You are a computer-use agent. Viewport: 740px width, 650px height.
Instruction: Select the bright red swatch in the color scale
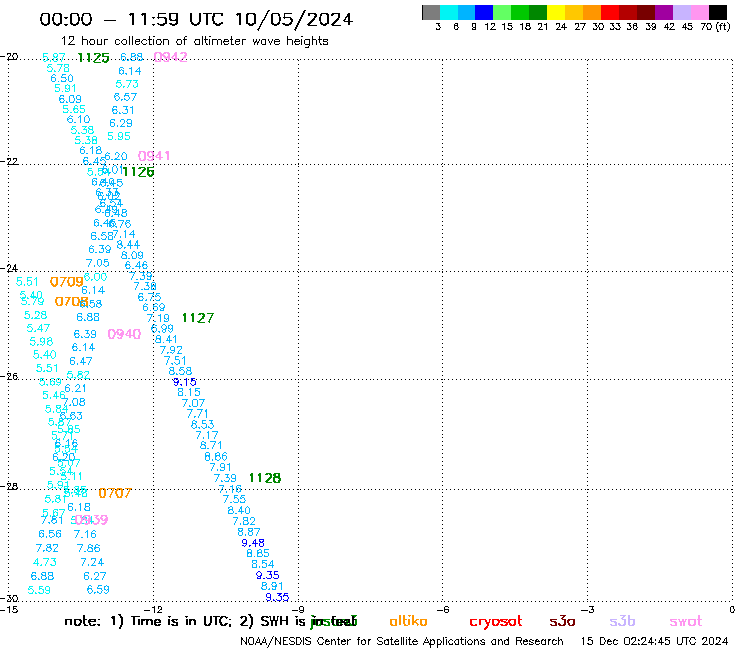click(x=610, y=12)
